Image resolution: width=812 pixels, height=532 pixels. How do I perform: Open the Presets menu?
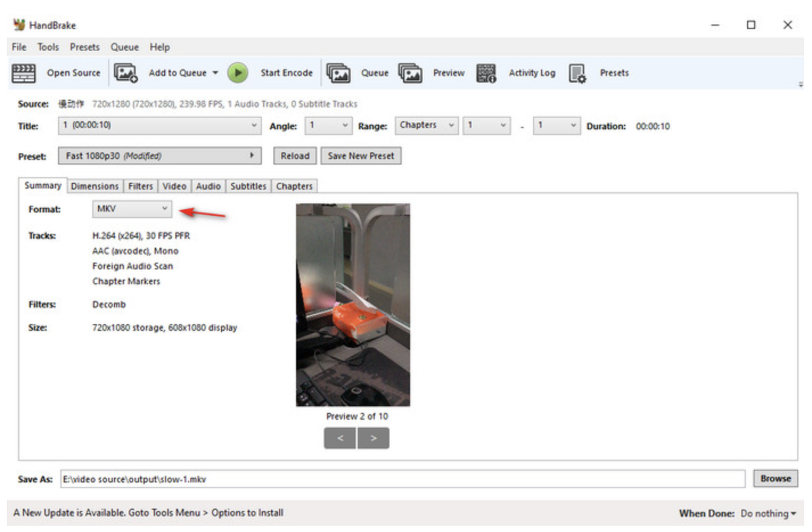(x=84, y=47)
